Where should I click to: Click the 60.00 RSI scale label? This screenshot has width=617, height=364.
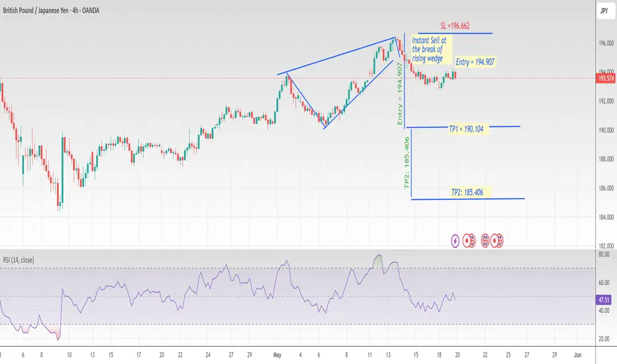pos(604,283)
